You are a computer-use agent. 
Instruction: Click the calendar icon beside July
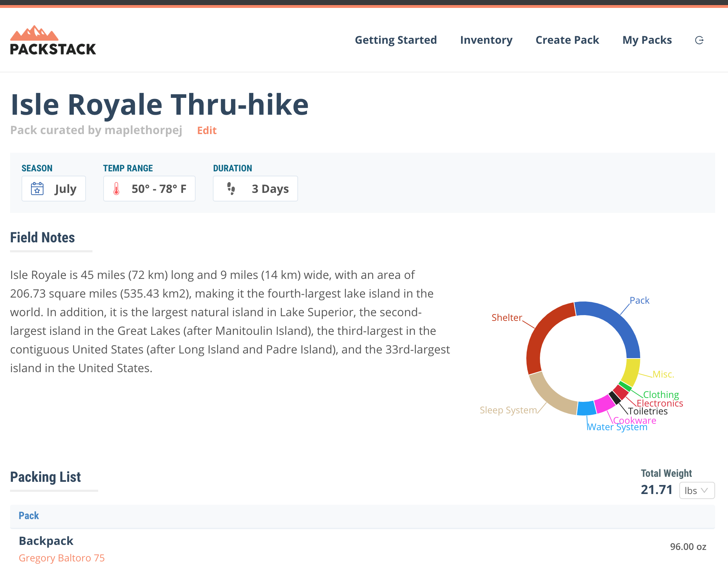37,189
